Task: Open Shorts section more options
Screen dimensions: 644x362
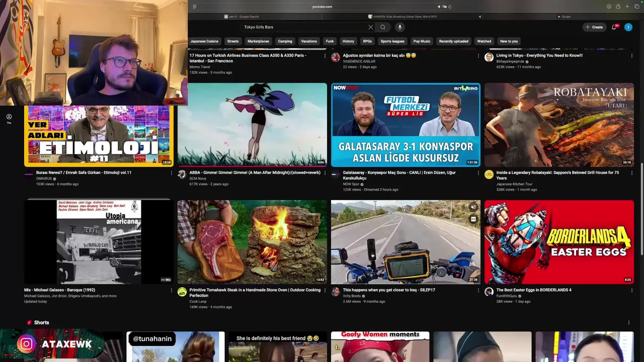Action: 628,323
